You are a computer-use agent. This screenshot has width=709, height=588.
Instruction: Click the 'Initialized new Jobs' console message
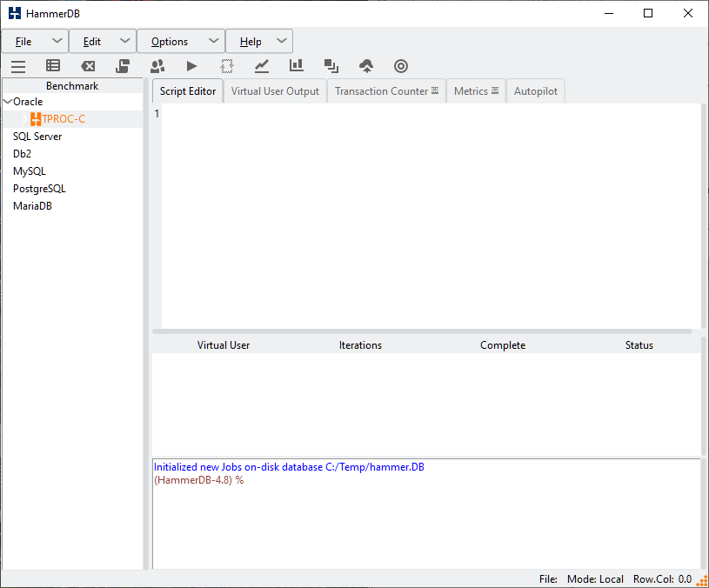[289, 467]
